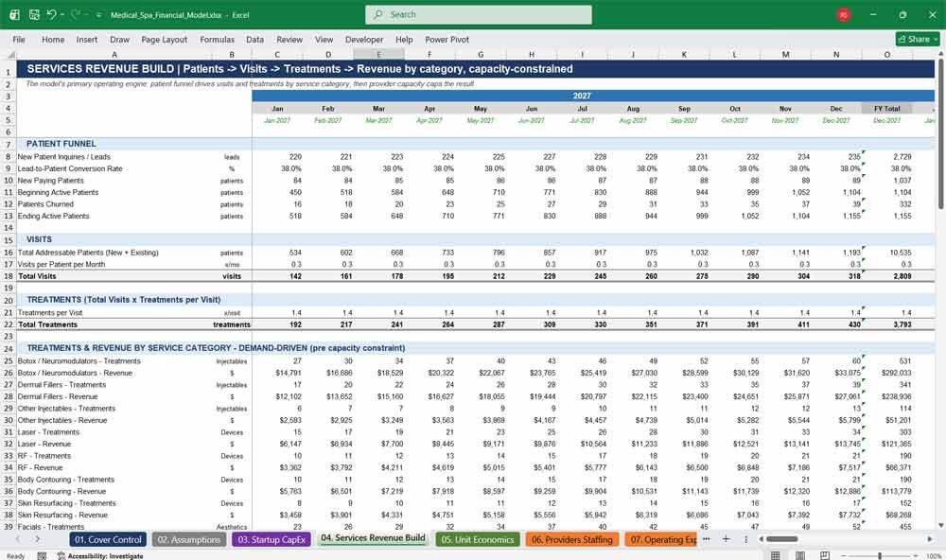Click previous sheet navigation arrow

18,539
